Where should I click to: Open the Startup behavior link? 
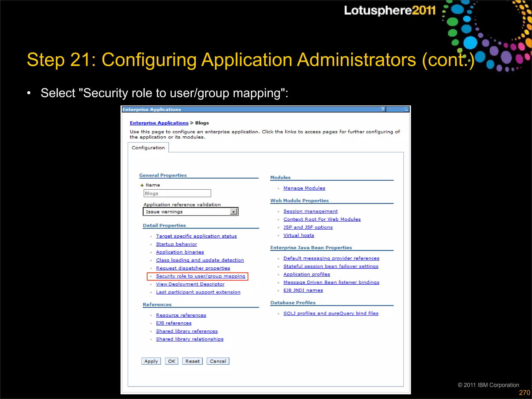tap(176, 244)
